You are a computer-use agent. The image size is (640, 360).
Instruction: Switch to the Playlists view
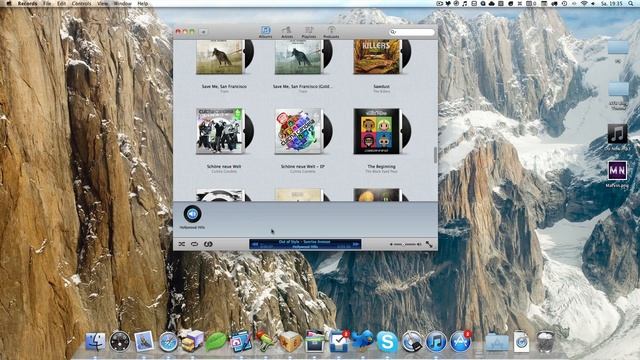point(309,32)
